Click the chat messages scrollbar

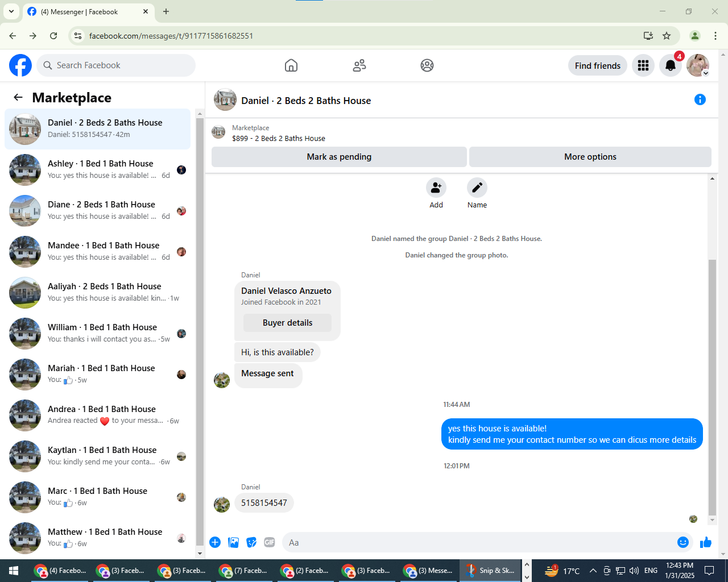[x=712, y=386]
